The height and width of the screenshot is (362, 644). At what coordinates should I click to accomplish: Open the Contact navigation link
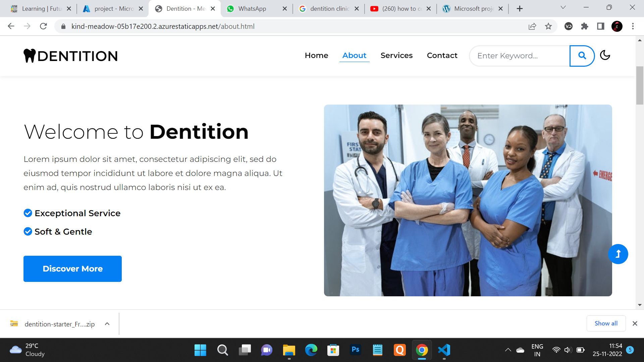tap(442, 55)
